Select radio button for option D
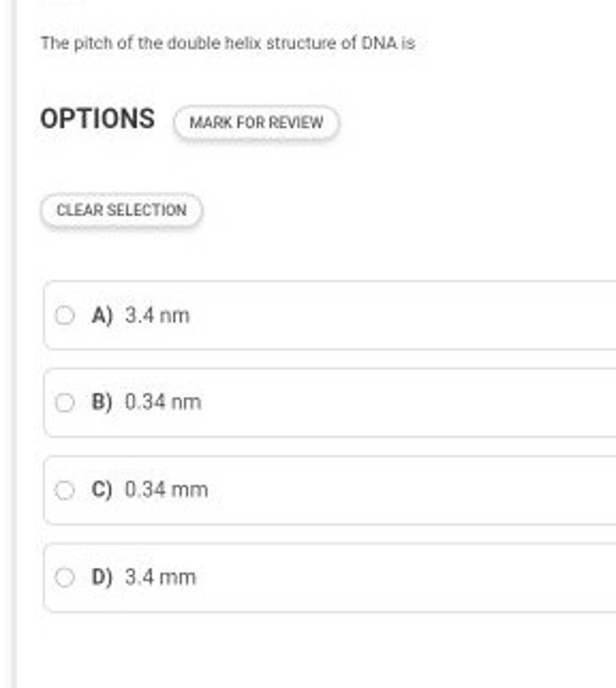This screenshot has height=688, width=616. (x=64, y=577)
